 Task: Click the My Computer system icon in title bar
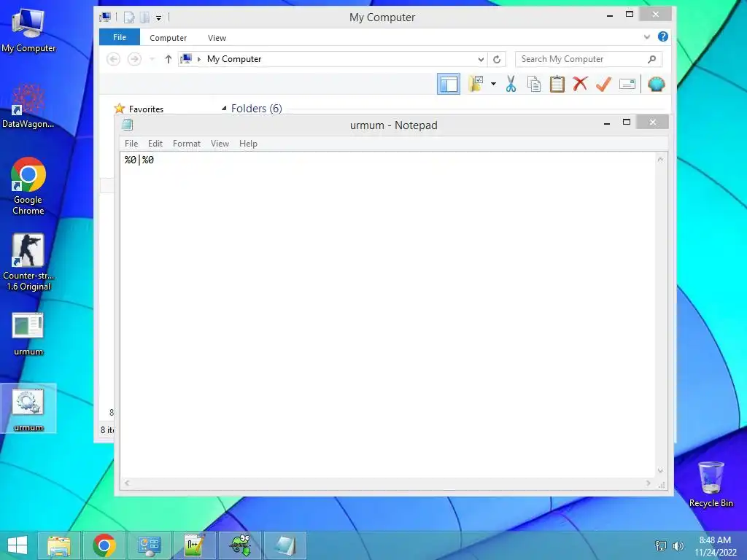[105, 17]
